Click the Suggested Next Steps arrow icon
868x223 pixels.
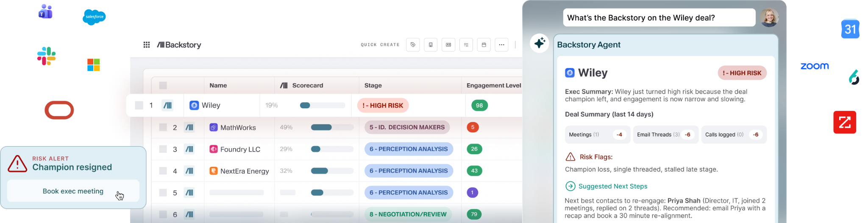570,186
